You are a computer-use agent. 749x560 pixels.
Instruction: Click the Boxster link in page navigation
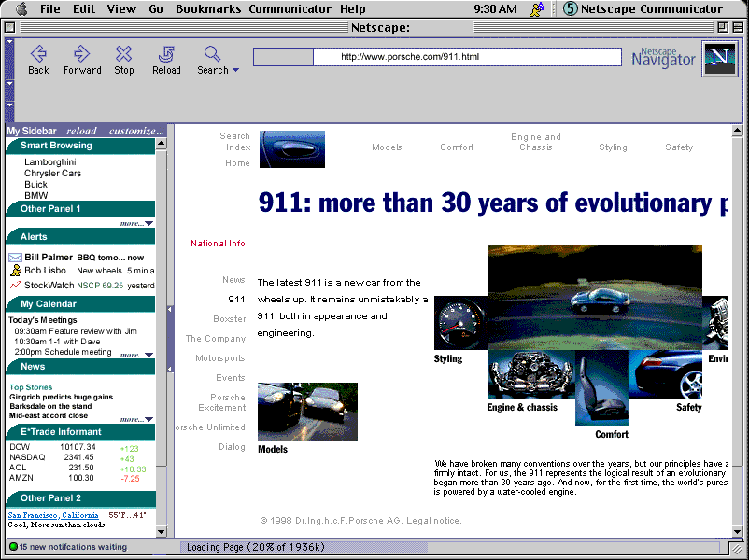230,319
